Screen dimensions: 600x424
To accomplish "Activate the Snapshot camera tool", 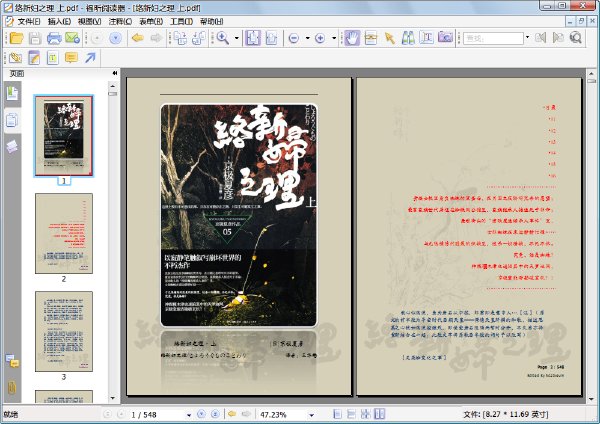I will (445, 38).
